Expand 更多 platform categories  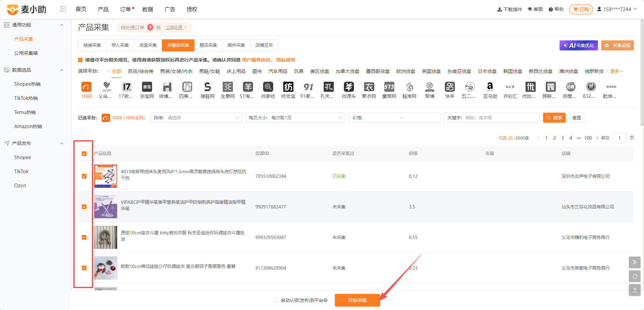pos(616,71)
